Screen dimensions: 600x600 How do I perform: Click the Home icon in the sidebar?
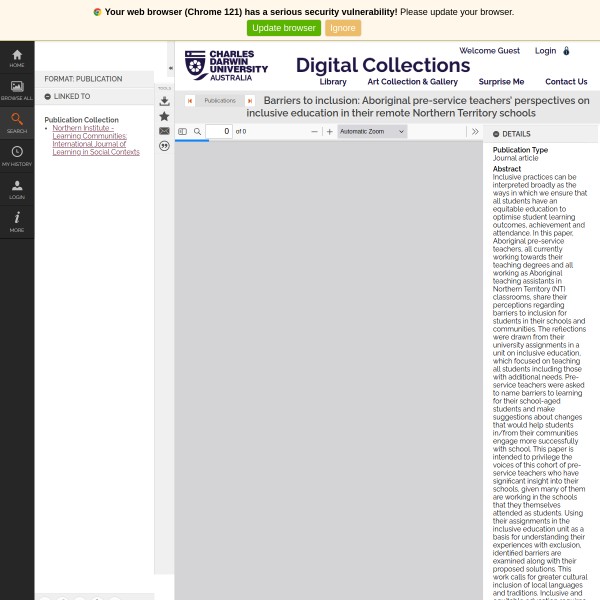[x=17, y=57]
